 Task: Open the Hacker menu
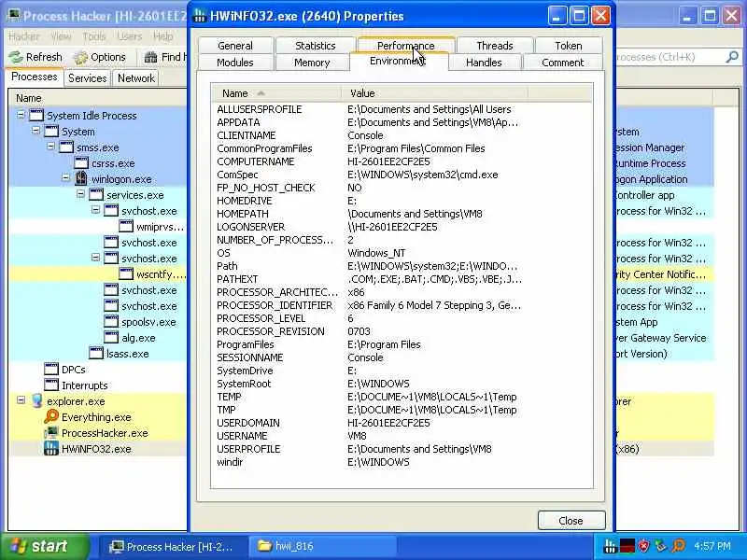click(24, 36)
